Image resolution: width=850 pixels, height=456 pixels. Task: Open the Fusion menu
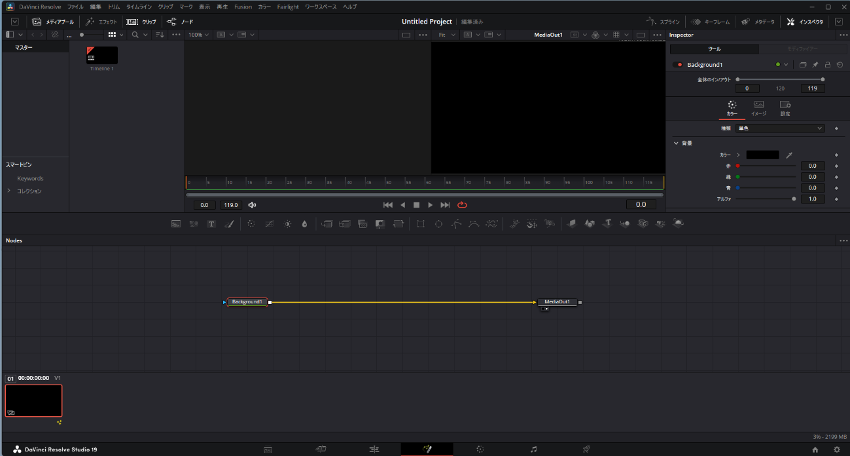coord(243,6)
